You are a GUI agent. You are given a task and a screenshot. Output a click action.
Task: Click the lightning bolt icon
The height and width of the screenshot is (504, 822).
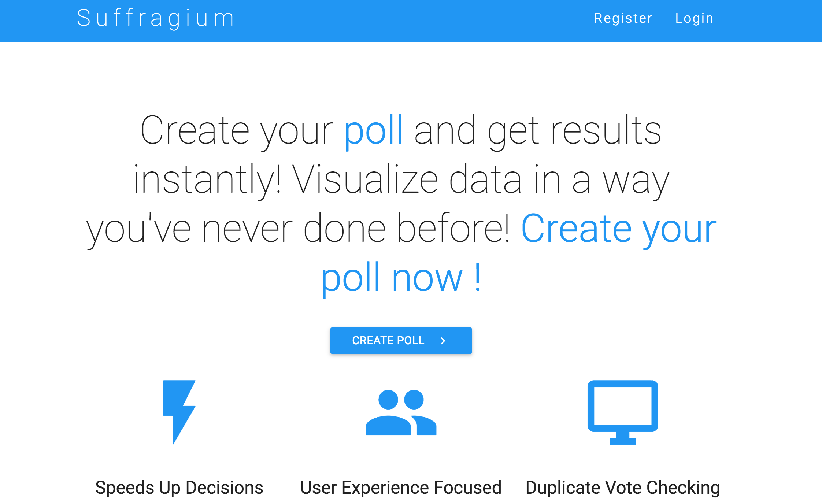click(179, 412)
